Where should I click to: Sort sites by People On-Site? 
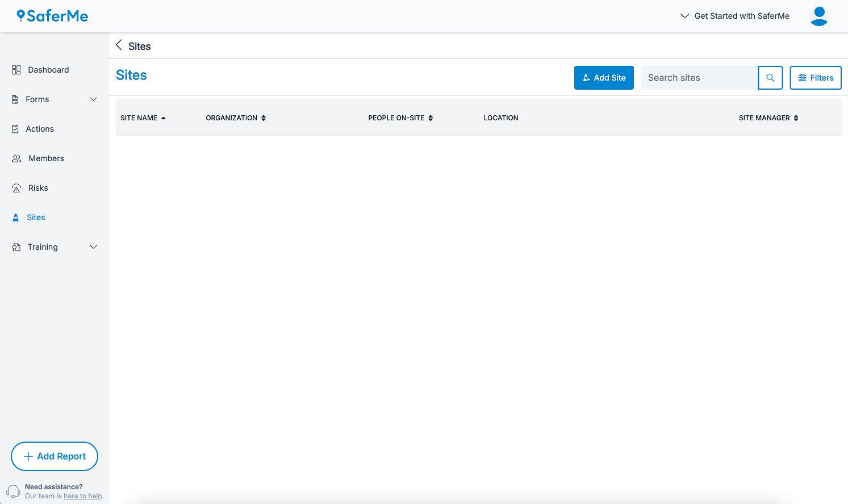pos(400,117)
